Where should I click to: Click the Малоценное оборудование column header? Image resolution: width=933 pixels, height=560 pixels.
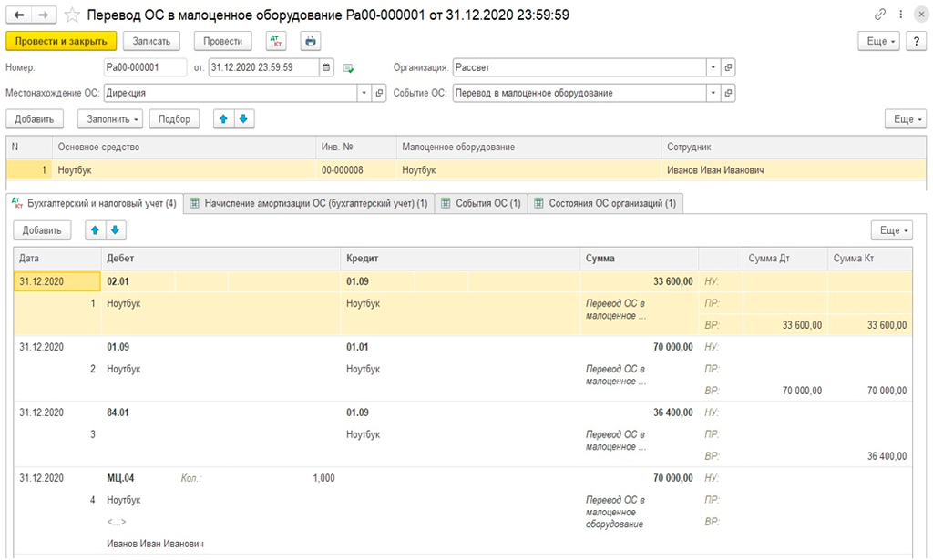pos(529,147)
